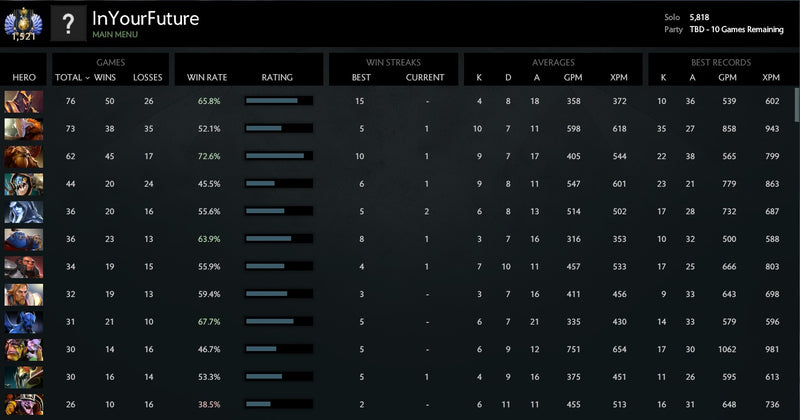Click the hero portrait with 76 total games
This screenshot has width=800, height=420.
coord(23,101)
